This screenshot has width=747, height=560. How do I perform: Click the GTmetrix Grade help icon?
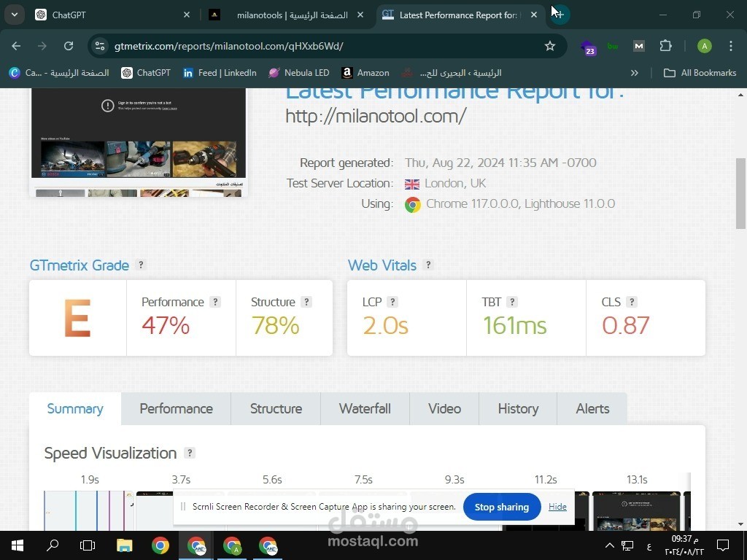(141, 265)
